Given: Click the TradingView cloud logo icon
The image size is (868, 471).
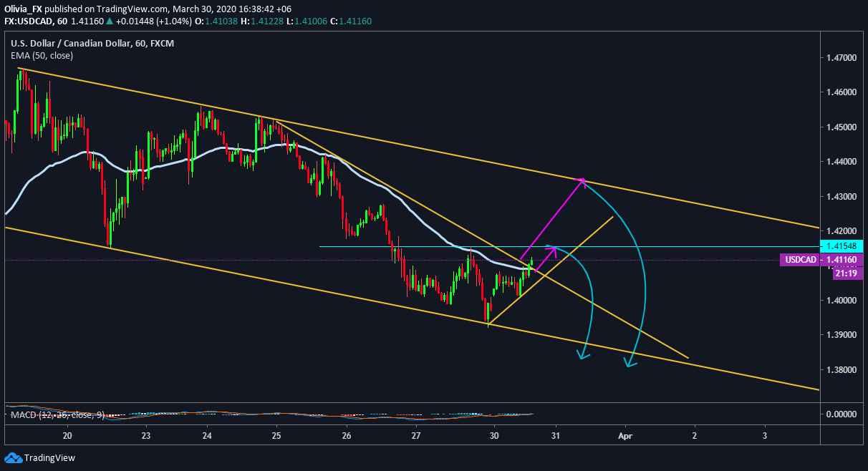Looking at the screenshot, I should [13, 458].
